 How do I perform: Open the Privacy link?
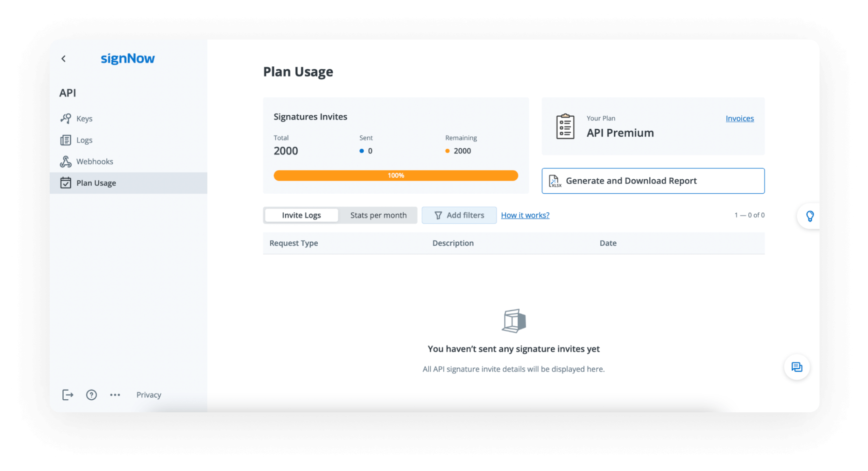149,395
